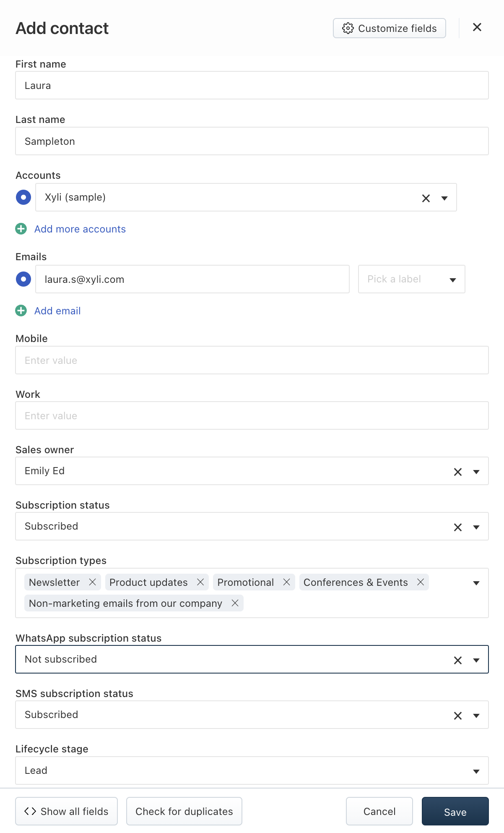The image size is (504, 833).
Task: Select the primary account radio button
Action: pos(23,197)
